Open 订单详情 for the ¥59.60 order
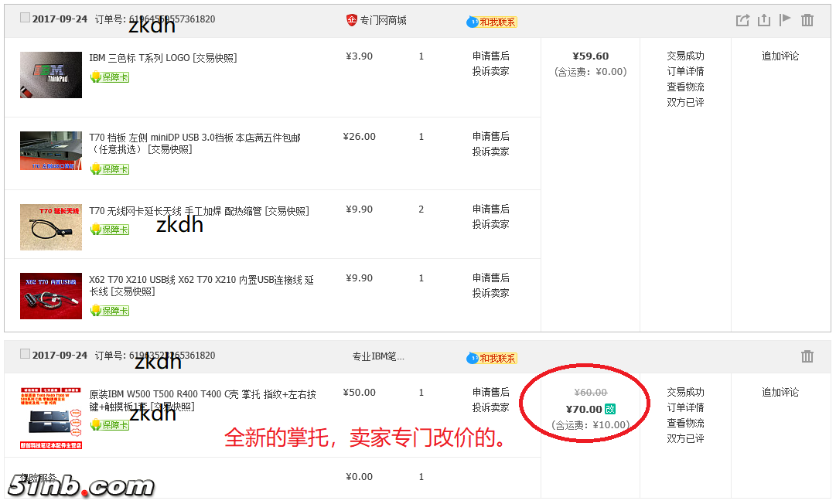The image size is (836, 504). [x=685, y=71]
